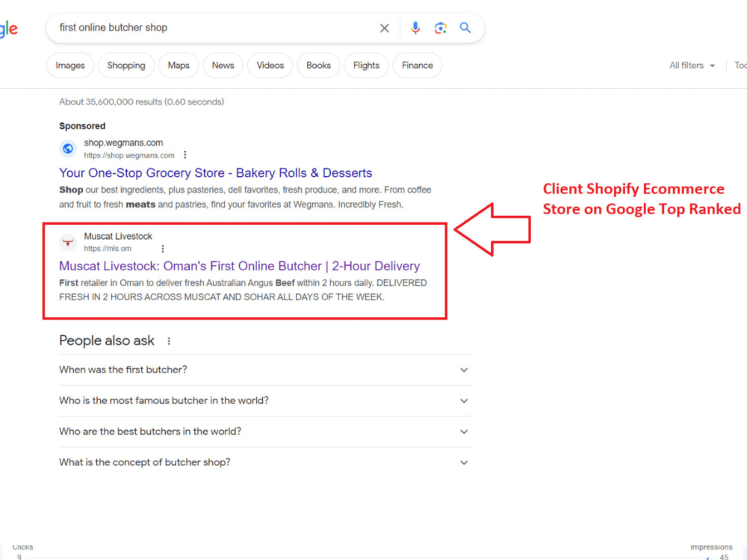747x560 pixels.
Task: Switch to Shopping results
Action: click(126, 65)
